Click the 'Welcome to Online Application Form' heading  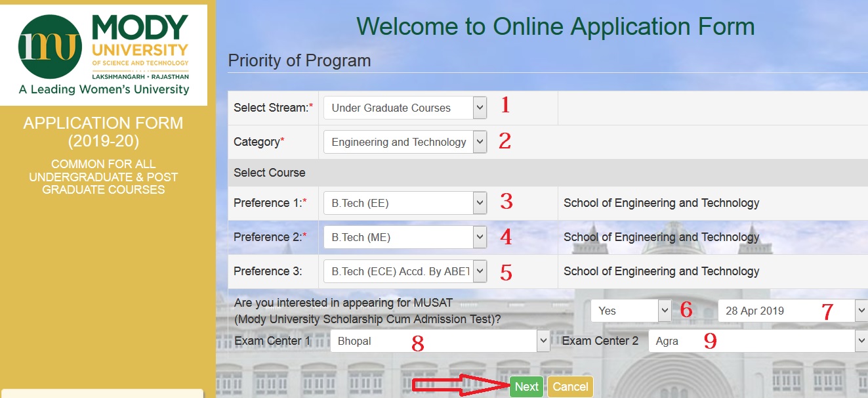[556, 26]
